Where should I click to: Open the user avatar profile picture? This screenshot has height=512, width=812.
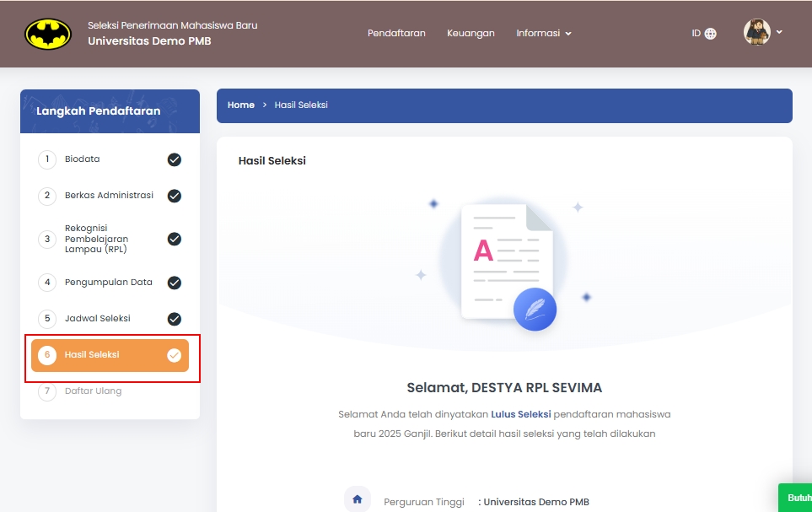pyautogui.click(x=756, y=33)
